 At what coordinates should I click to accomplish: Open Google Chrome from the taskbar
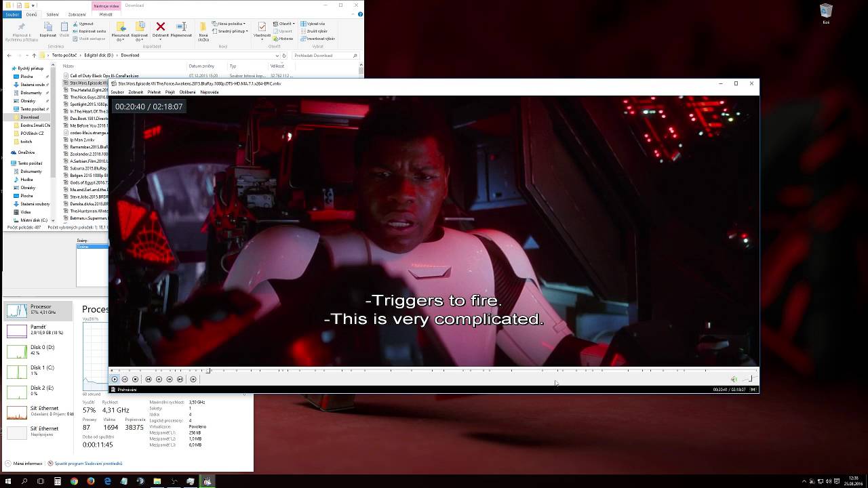(x=74, y=481)
